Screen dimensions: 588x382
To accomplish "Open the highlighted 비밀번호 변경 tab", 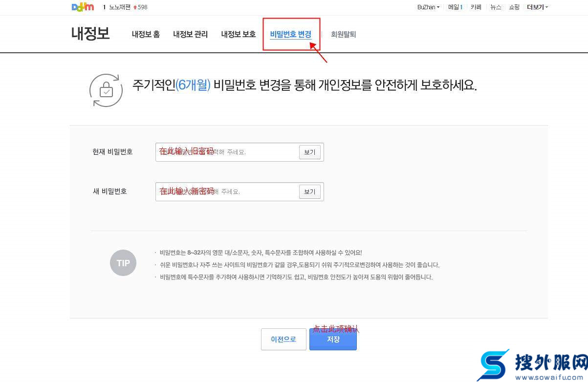I will point(291,34).
